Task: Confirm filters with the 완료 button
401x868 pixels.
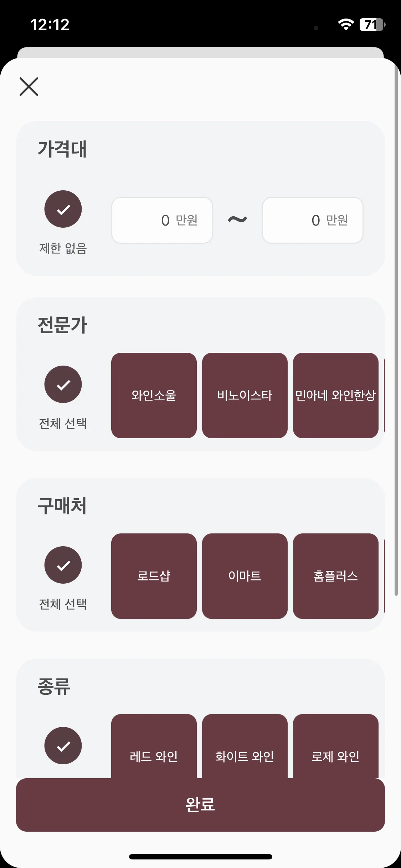Action: 200,805
